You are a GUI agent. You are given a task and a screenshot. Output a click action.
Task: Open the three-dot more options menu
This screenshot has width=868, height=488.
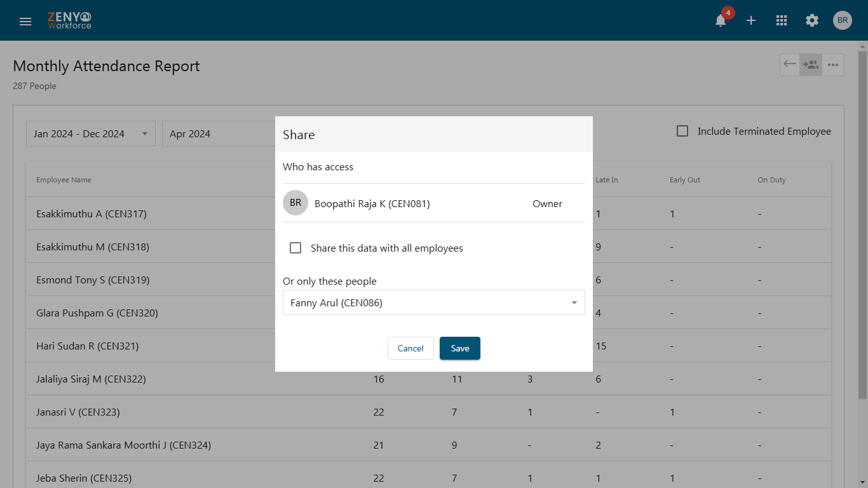[833, 64]
